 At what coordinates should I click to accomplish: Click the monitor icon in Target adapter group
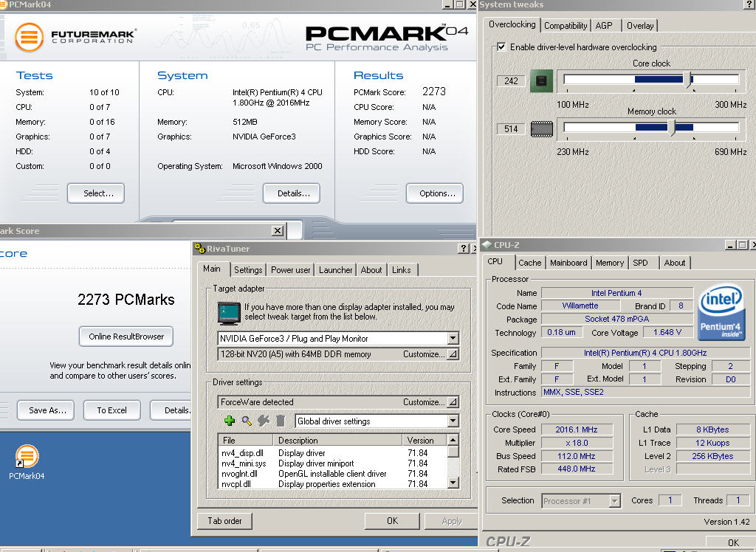point(229,313)
